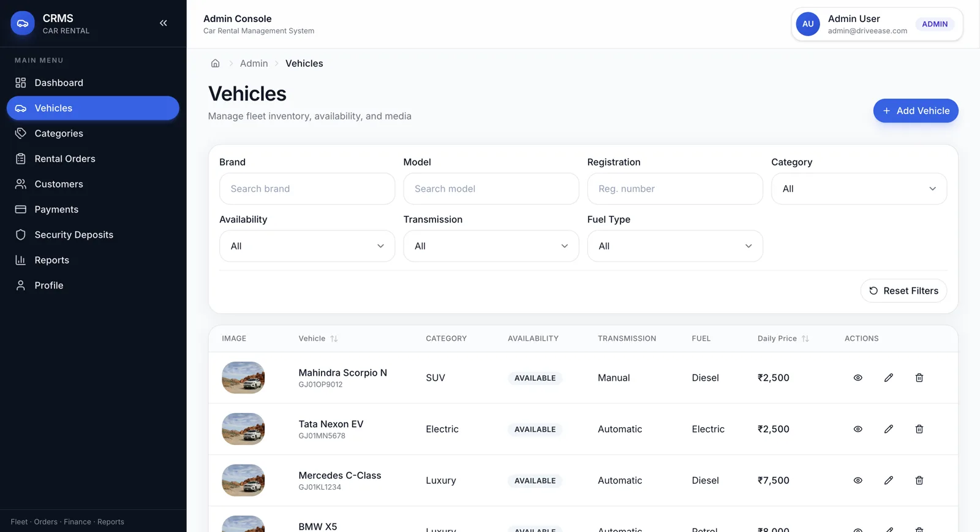View details of Tata Nexon EV
This screenshot has width=980, height=532.
(858, 429)
